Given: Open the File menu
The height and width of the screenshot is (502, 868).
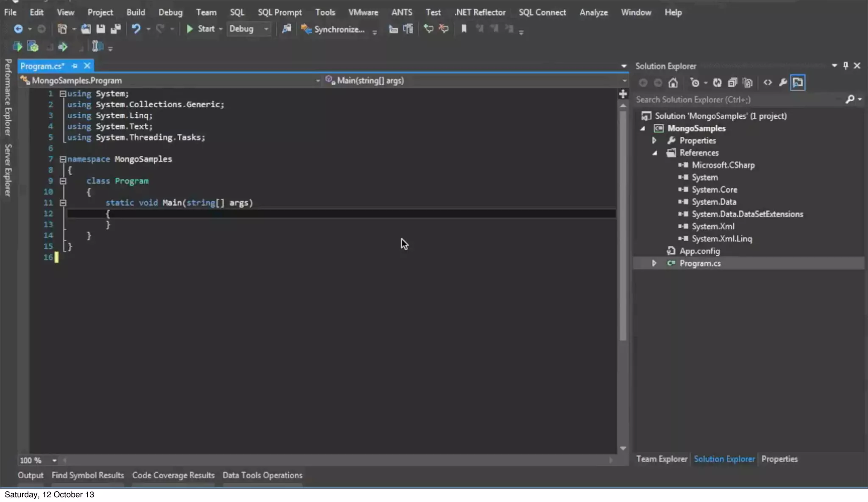Looking at the screenshot, I should 10,12.
